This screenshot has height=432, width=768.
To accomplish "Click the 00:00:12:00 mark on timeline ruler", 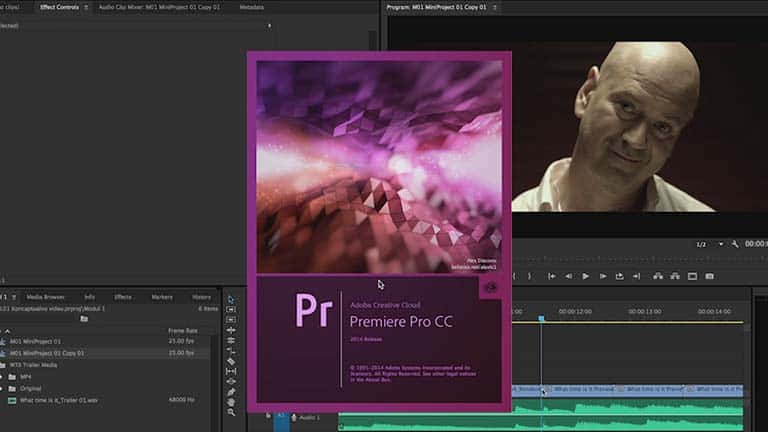I will pyautogui.click(x=575, y=312).
